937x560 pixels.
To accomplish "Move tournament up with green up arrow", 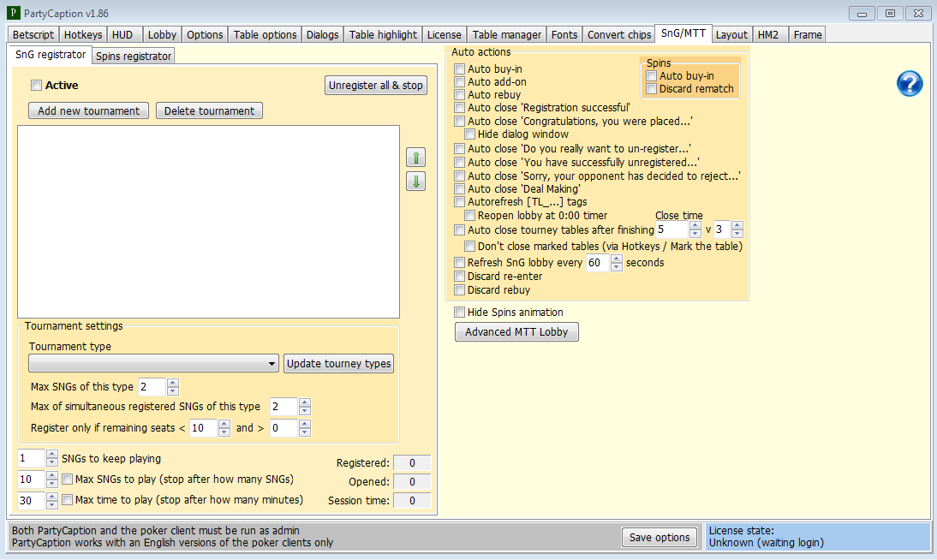I will [x=416, y=158].
